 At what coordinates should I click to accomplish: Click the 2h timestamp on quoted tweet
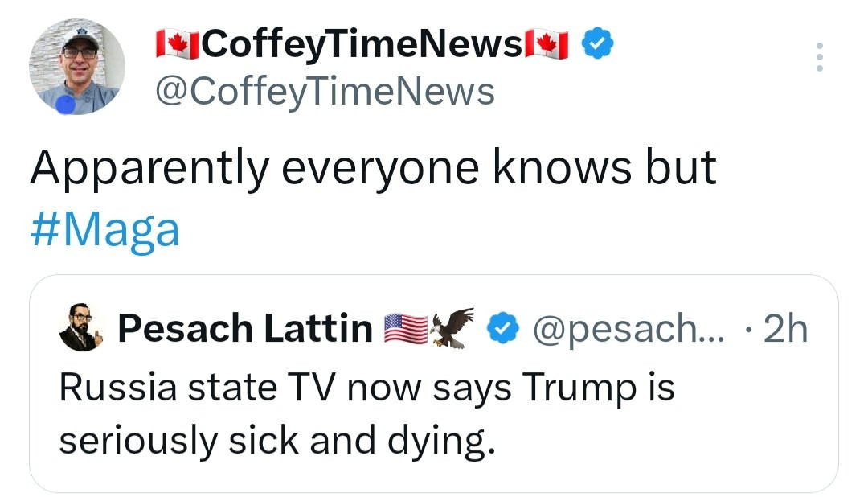point(785,329)
